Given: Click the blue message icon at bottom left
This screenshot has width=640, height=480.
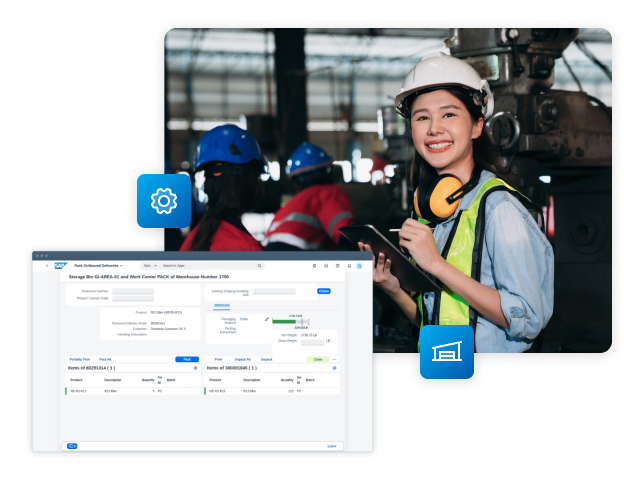Looking at the screenshot, I should (71, 446).
